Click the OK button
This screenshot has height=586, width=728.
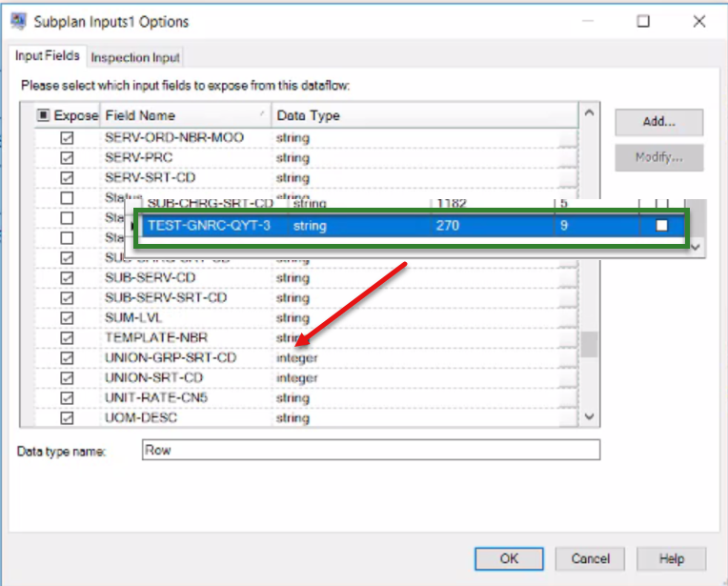pyautogui.click(x=509, y=558)
